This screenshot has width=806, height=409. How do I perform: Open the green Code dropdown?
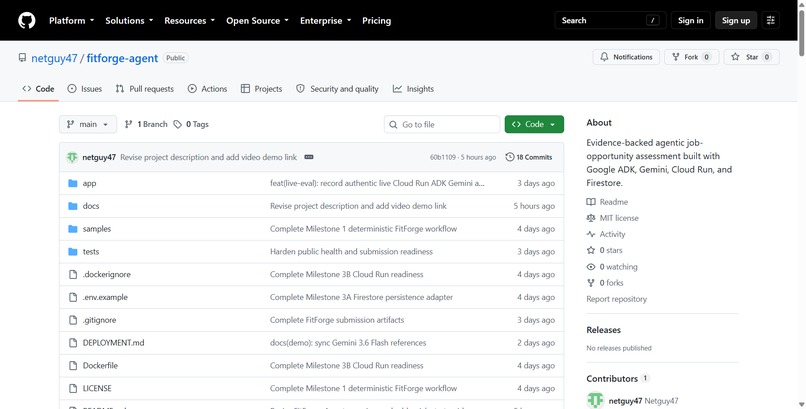coord(534,124)
